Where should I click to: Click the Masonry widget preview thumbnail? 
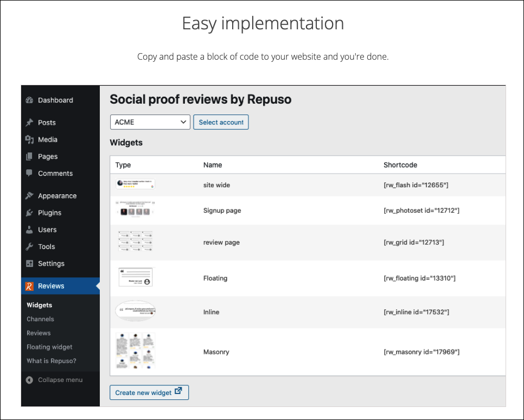(135, 352)
